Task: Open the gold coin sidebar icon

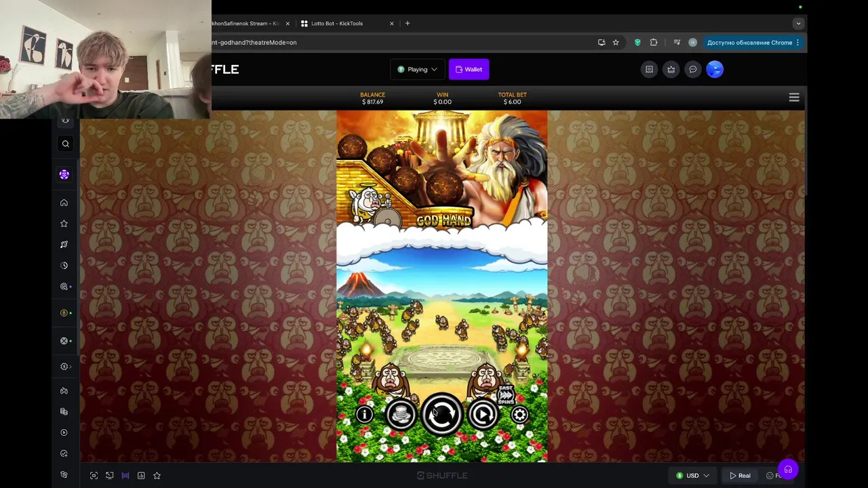Action: coord(64,313)
